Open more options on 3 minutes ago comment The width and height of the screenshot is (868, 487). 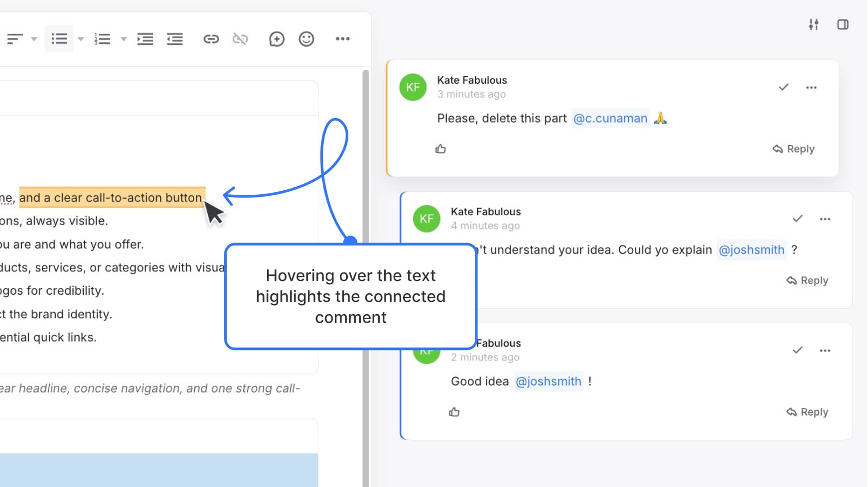tap(811, 88)
